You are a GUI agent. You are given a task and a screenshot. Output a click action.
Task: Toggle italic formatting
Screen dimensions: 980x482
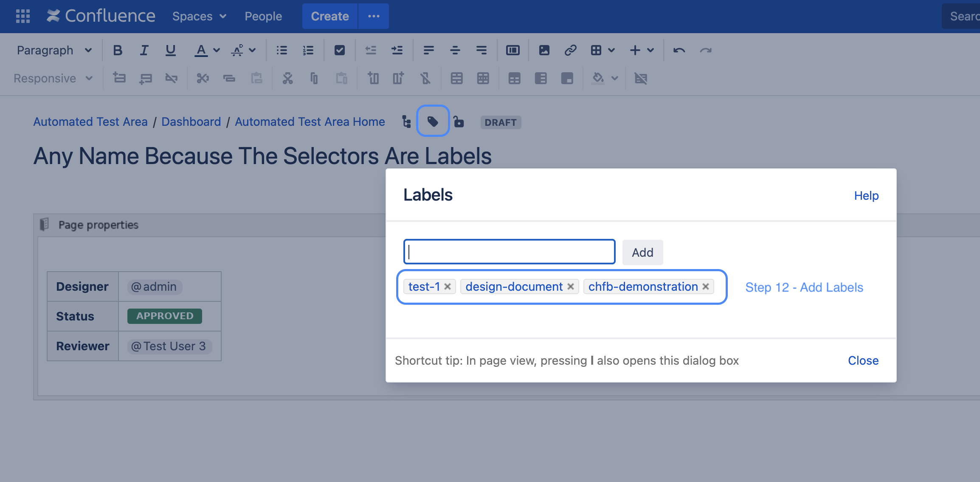144,50
